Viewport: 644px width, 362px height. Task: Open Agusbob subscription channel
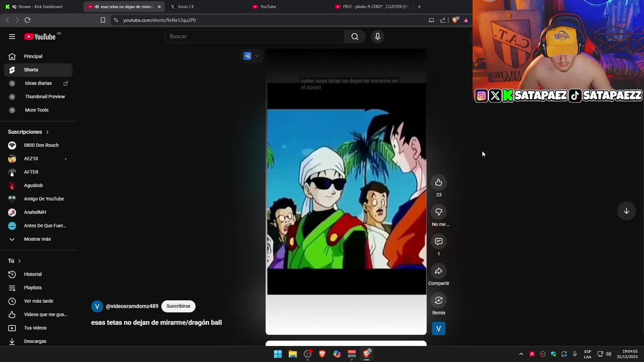38,186
